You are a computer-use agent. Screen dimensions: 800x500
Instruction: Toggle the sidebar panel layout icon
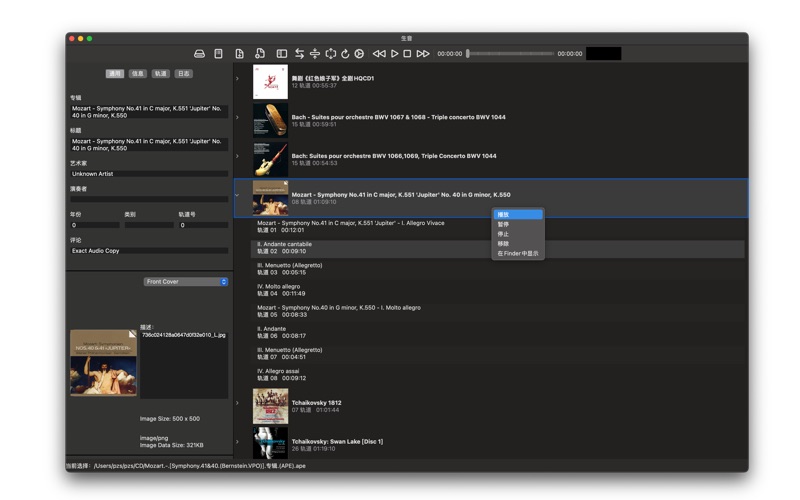point(281,54)
